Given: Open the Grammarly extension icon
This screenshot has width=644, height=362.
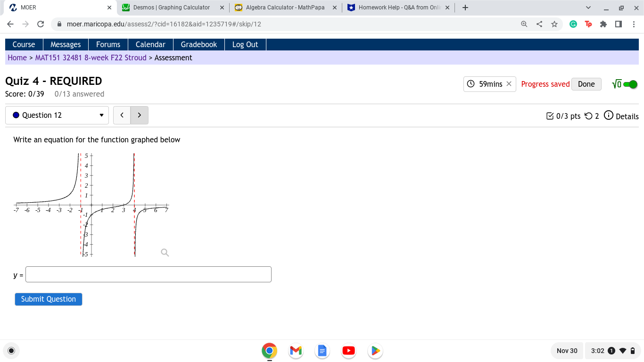Looking at the screenshot, I should coord(573,24).
